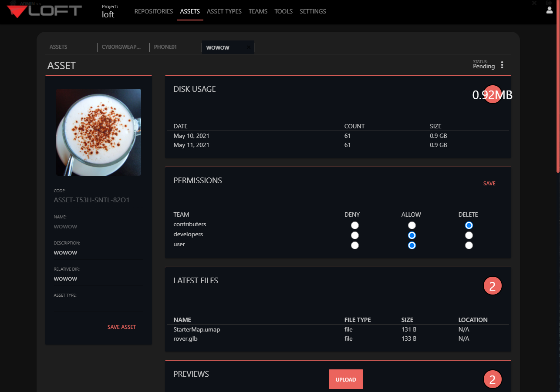Click the cappuccino asset preview thumbnail
Viewport: 560px width, 392px height.
(98, 132)
